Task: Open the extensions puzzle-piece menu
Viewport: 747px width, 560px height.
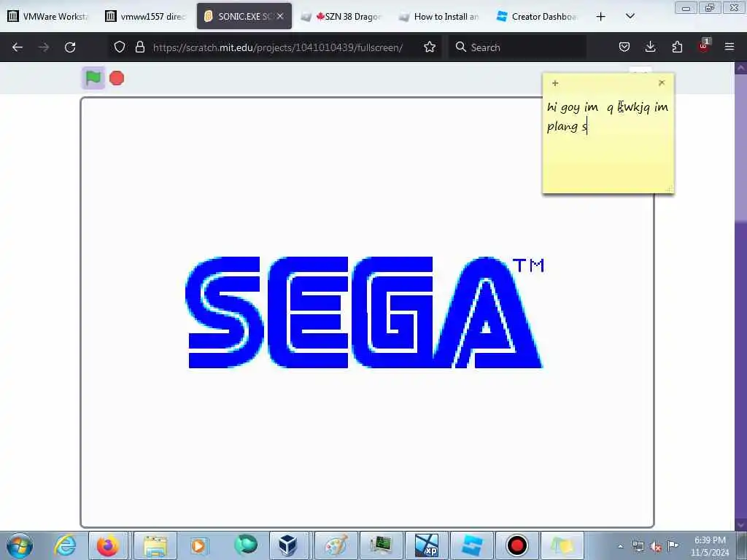Action: tap(677, 47)
